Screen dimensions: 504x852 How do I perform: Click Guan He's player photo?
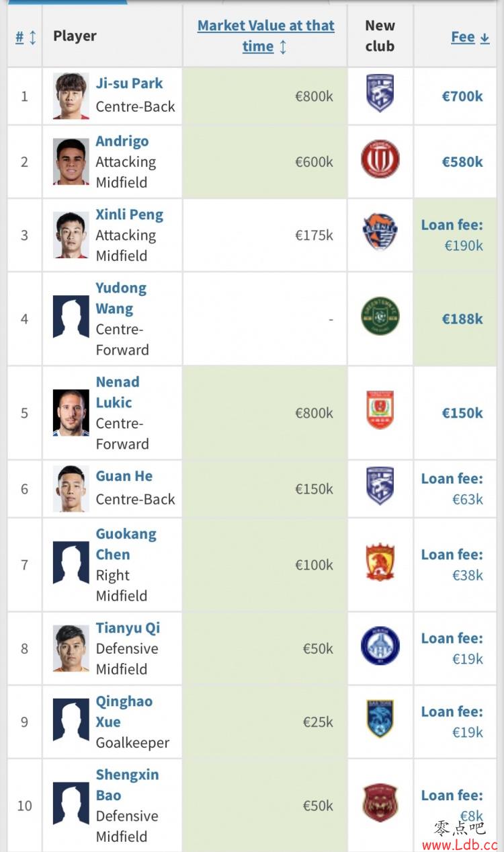coord(71,489)
